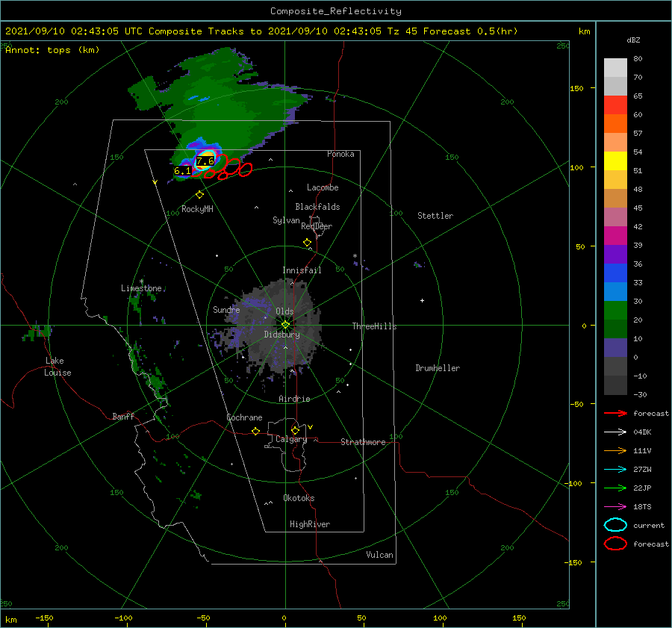Image resolution: width=672 pixels, height=628 pixels.
Task: Click the yellow diamond marker below Cochrane
Action: click(255, 431)
